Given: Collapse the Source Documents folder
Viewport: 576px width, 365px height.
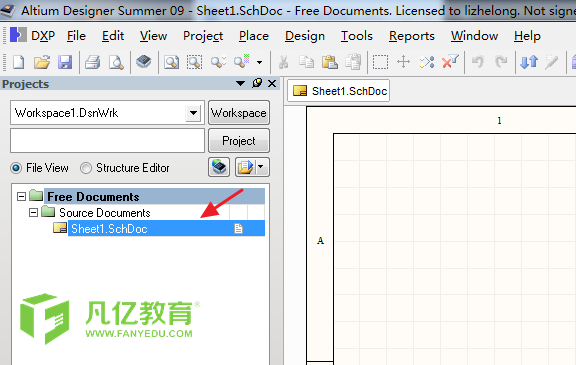Looking at the screenshot, I should 33,213.
